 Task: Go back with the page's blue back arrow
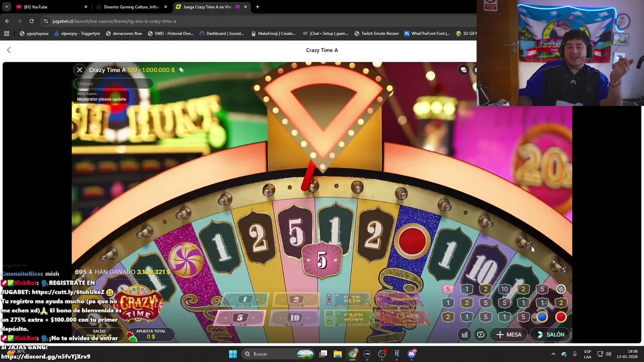9,50
